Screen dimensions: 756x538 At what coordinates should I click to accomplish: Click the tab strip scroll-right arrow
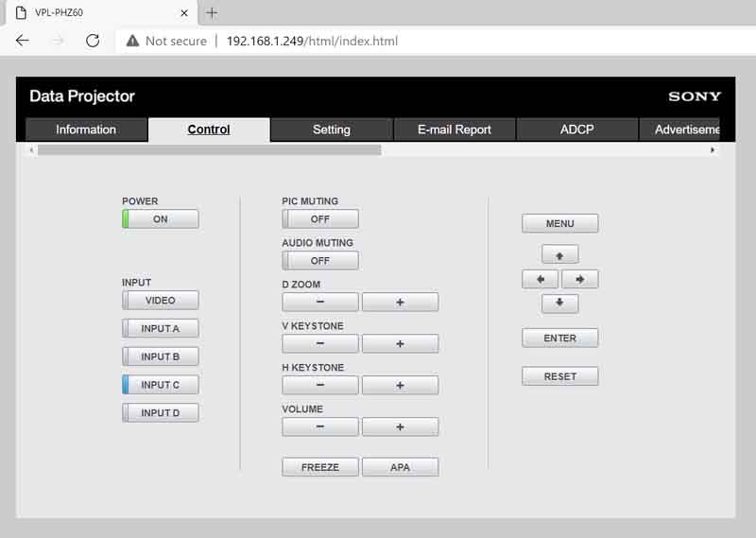pos(713,150)
